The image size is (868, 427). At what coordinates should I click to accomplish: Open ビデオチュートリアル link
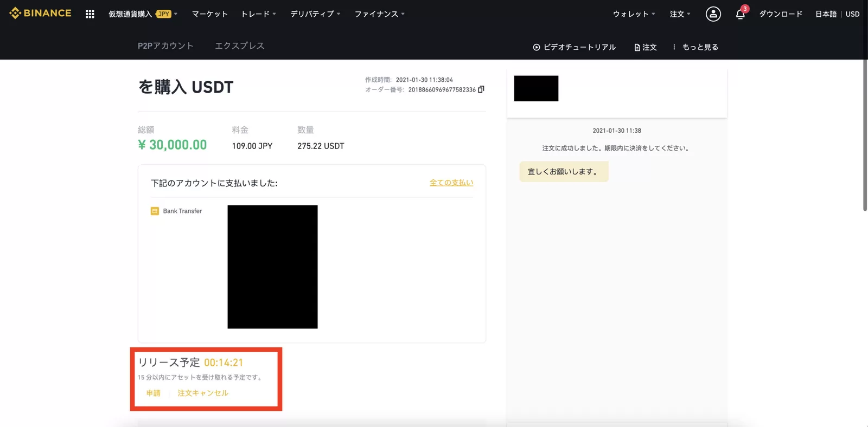coord(575,47)
